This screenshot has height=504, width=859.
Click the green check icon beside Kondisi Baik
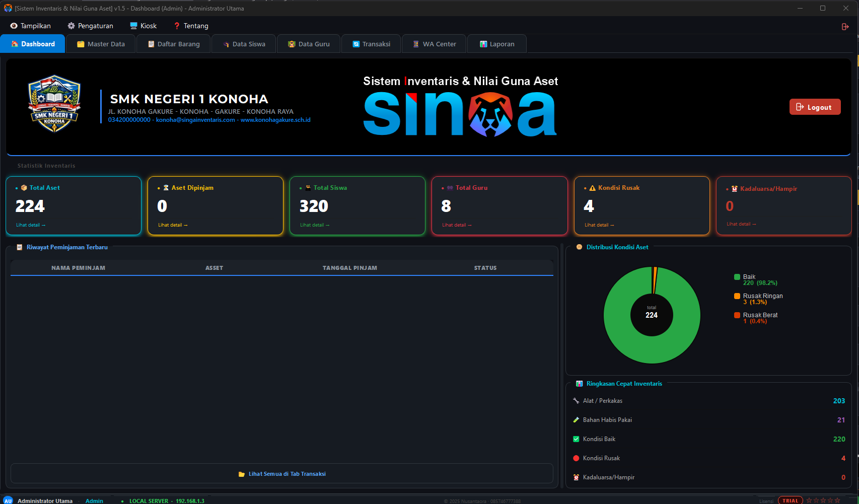click(x=576, y=439)
